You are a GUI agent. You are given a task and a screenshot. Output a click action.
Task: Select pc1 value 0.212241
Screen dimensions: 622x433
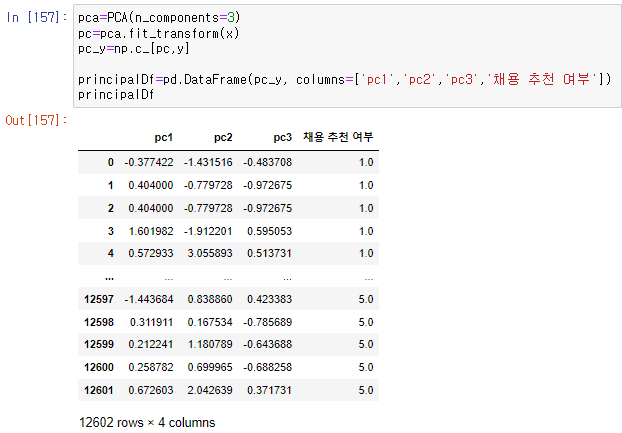[151, 344]
